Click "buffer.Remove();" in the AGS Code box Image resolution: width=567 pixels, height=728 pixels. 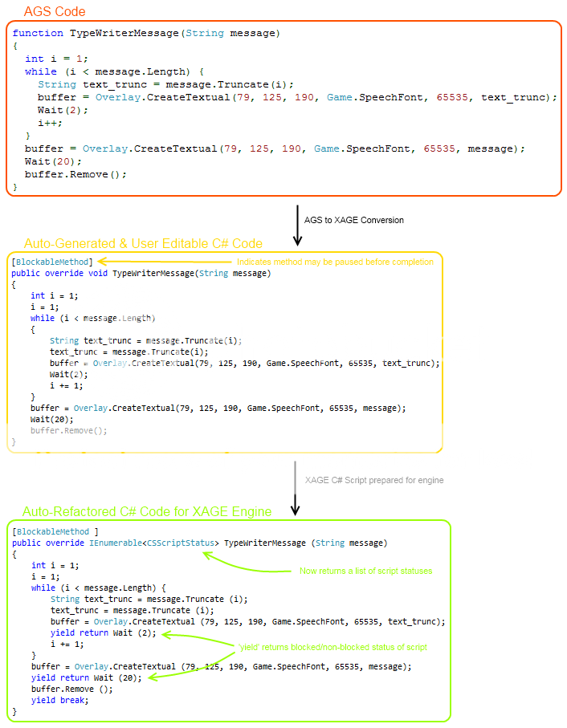click(x=75, y=174)
